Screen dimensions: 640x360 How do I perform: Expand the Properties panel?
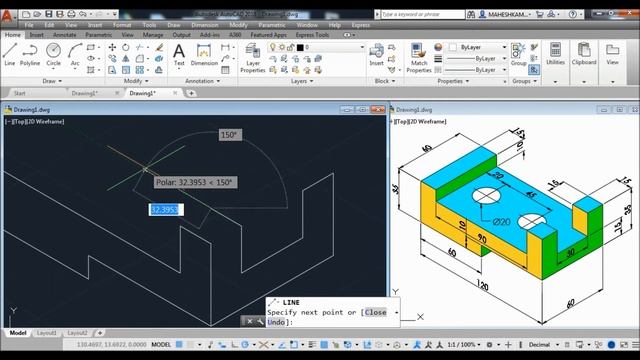(x=453, y=81)
